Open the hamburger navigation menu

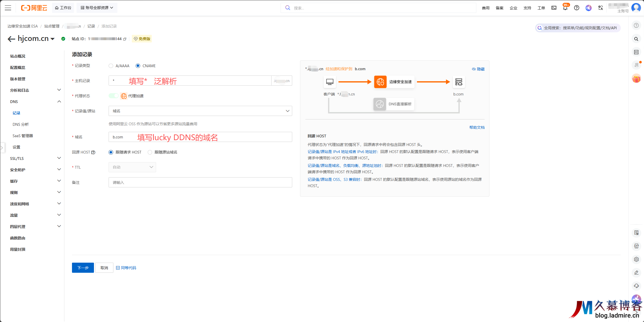tap(8, 8)
